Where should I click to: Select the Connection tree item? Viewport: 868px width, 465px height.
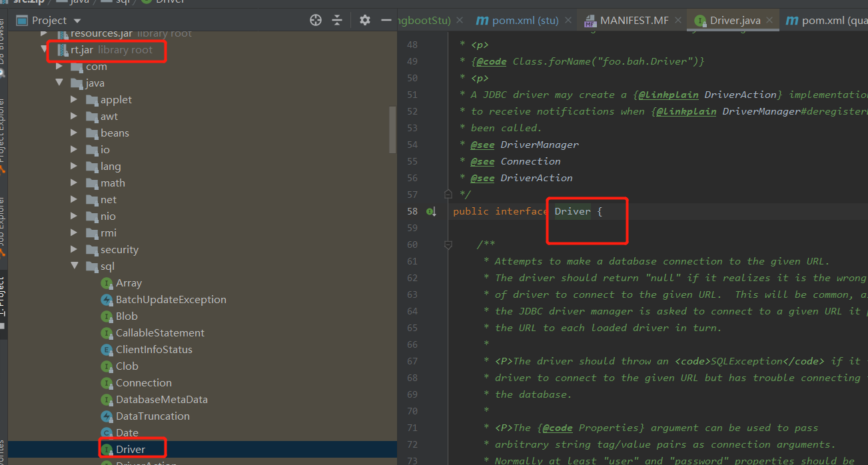(x=145, y=382)
